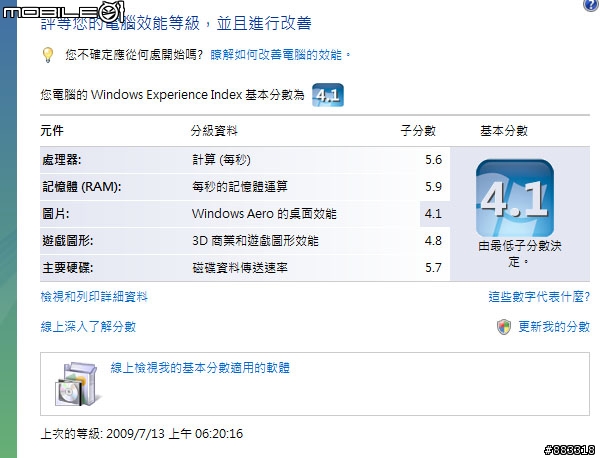
Task: Open 線上檢視我的基本分數適用的軟體 link
Action: 200,368
